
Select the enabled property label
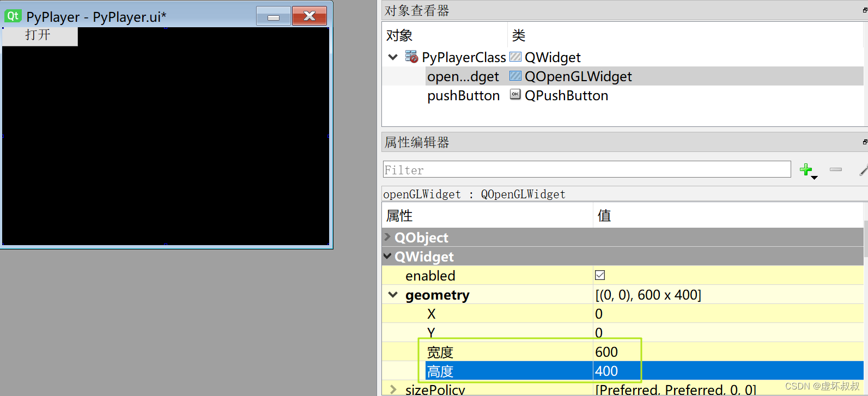click(x=430, y=276)
